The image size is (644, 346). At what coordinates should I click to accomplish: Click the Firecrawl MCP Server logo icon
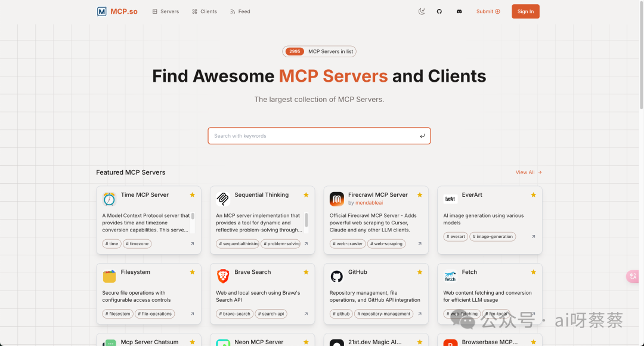click(x=336, y=199)
